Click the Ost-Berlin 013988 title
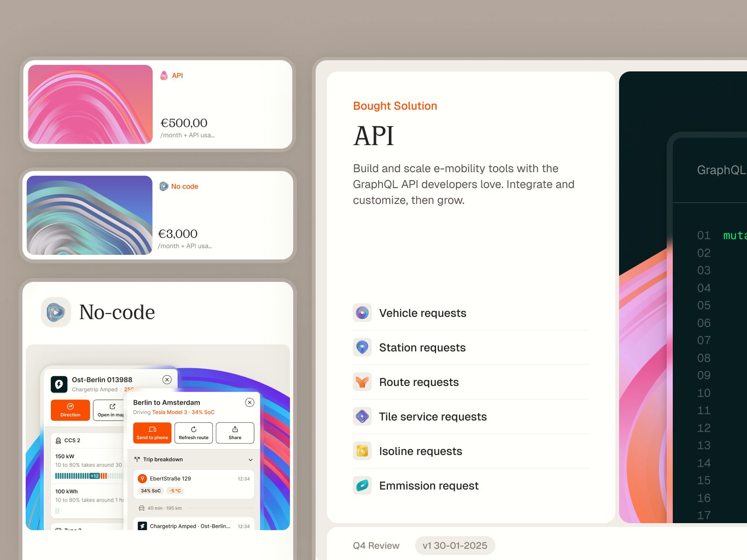Screen dimensions: 747x560 tap(102, 380)
